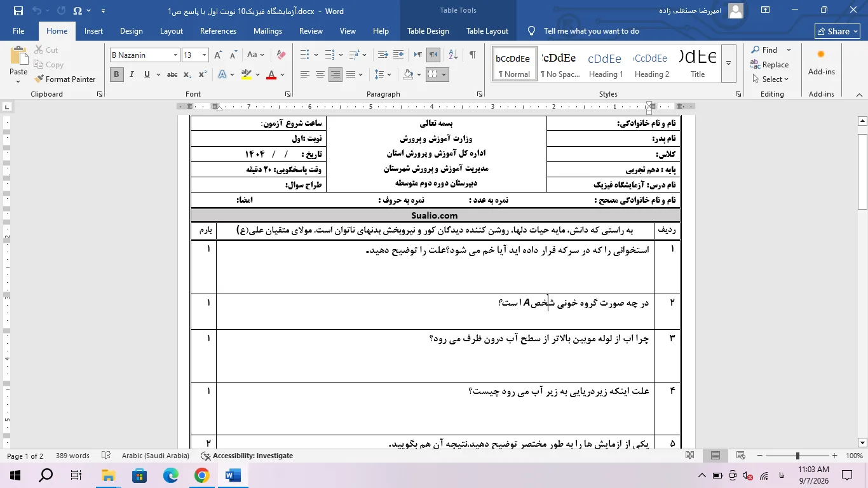Center the paragraph text
The height and width of the screenshot is (488, 868).
[x=320, y=75]
